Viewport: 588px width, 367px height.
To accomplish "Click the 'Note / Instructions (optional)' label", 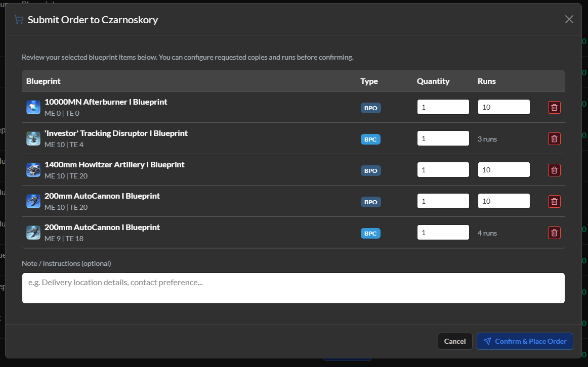I will pyautogui.click(x=66, y=263).
